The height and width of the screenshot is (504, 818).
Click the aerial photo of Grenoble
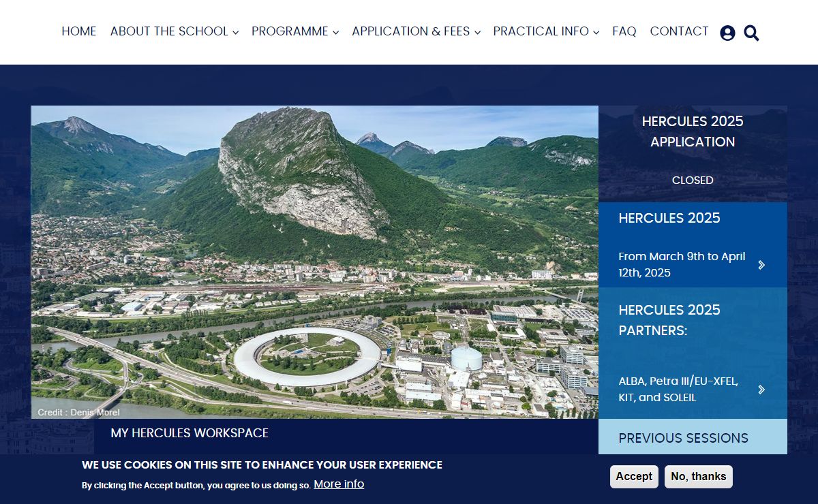(x=314, y=262)
